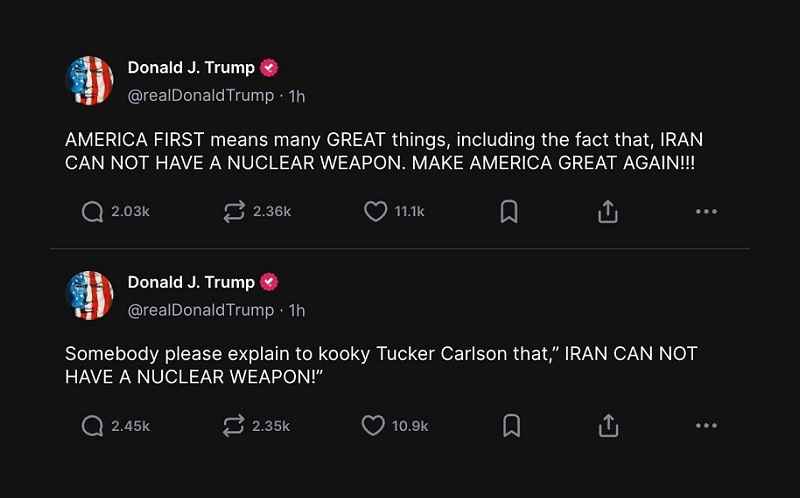Click the verified badge on the first post
800x498 pixels.
click(x=269, y=67)
